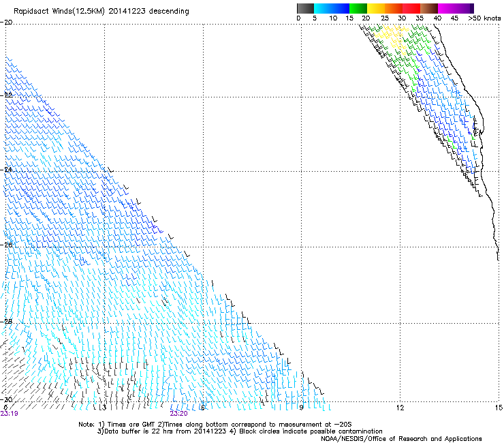Click the orange 25-30 knots color swatch
Image resolution: width=504 pixels, height=443 pixels.
(394, 8)
